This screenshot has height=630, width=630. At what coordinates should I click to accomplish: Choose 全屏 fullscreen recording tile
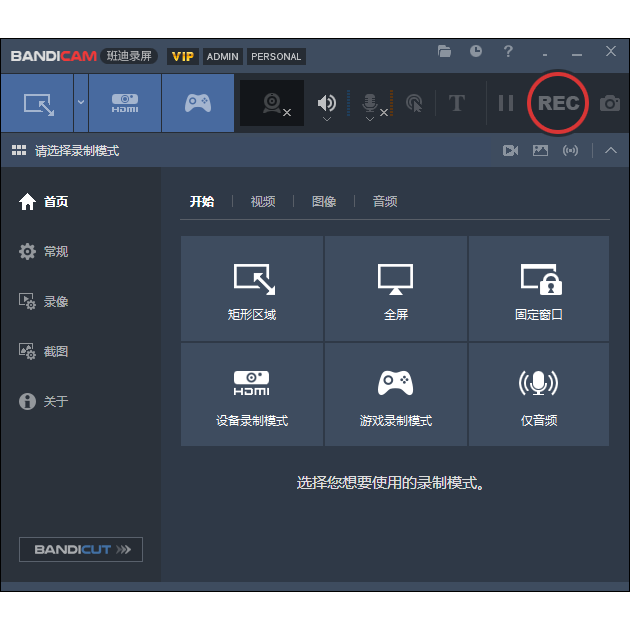(396, 288)
